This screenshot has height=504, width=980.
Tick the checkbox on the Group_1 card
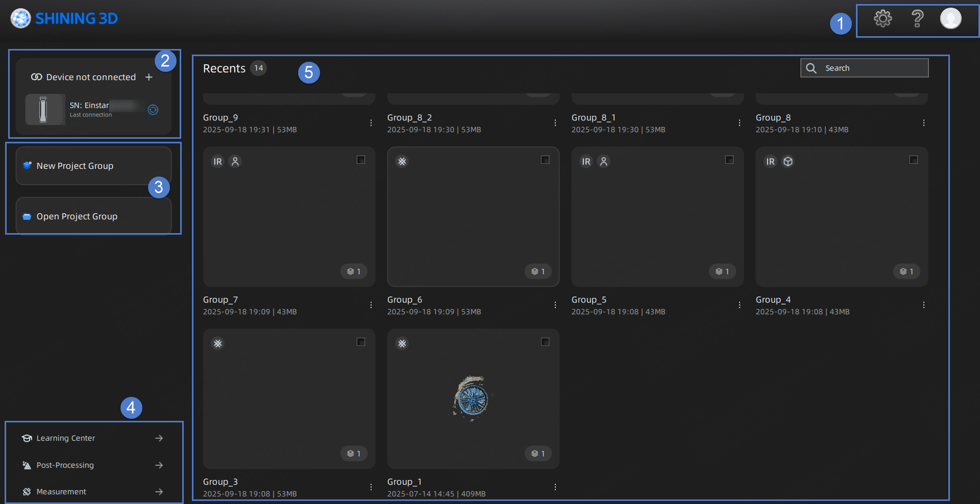(x=545, y=342)
